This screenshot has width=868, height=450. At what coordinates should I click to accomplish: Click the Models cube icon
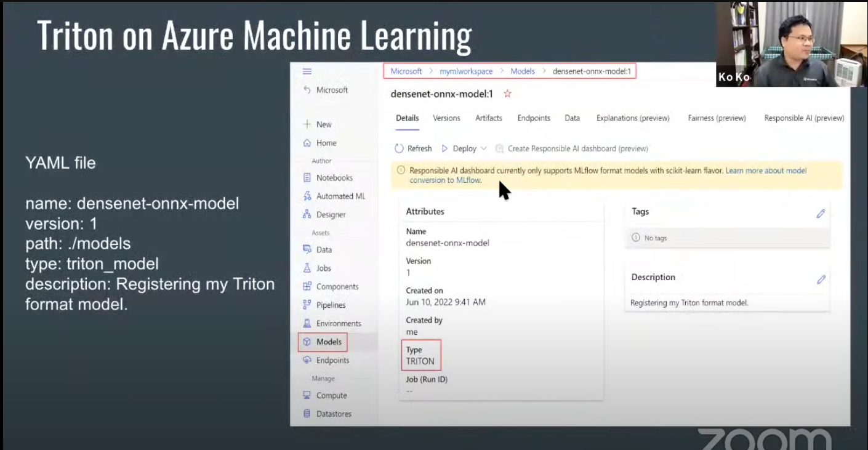(307, 342)
